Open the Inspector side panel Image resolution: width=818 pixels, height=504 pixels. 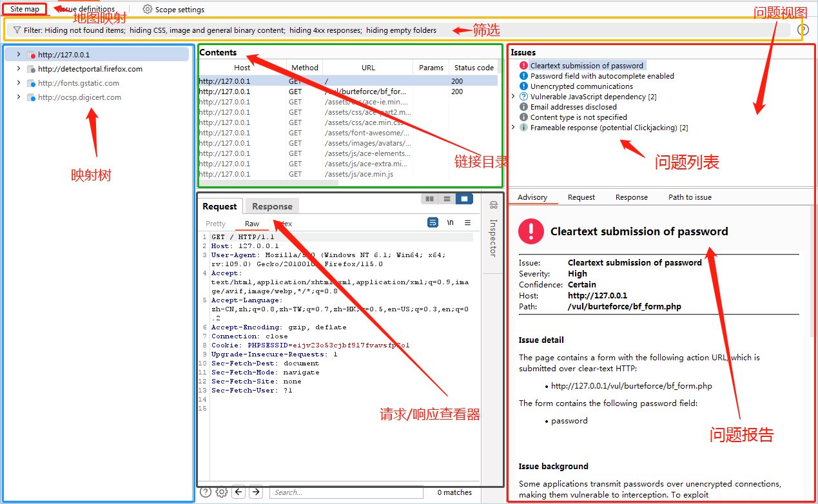click(494, 238)
